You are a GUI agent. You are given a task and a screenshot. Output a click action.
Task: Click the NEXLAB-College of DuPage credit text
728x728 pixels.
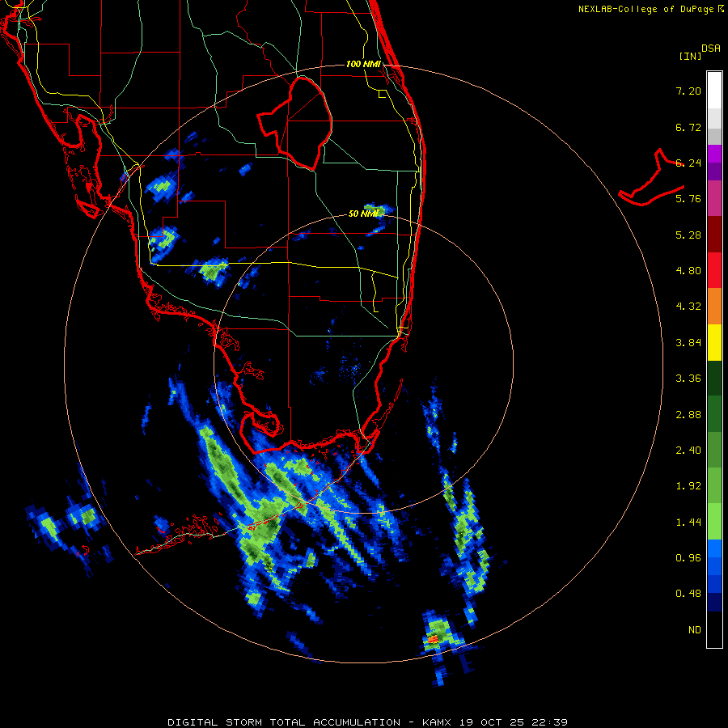(645, 9)
